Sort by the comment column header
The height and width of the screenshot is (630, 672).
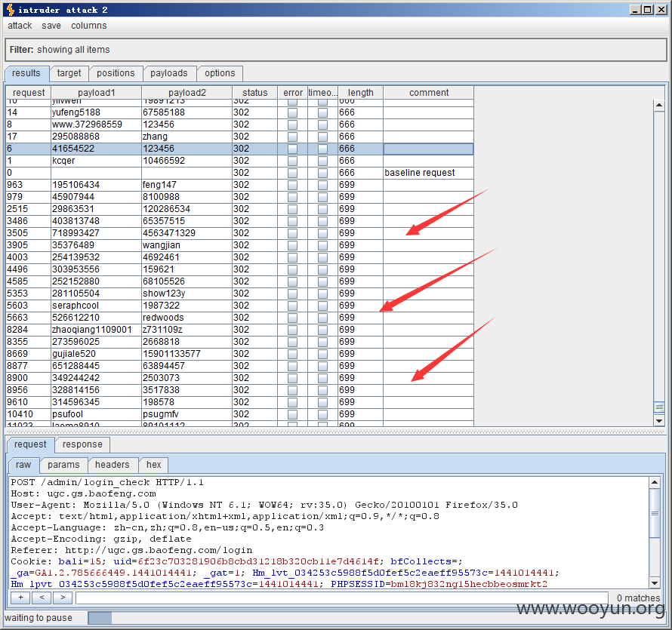tap(429, 93)
